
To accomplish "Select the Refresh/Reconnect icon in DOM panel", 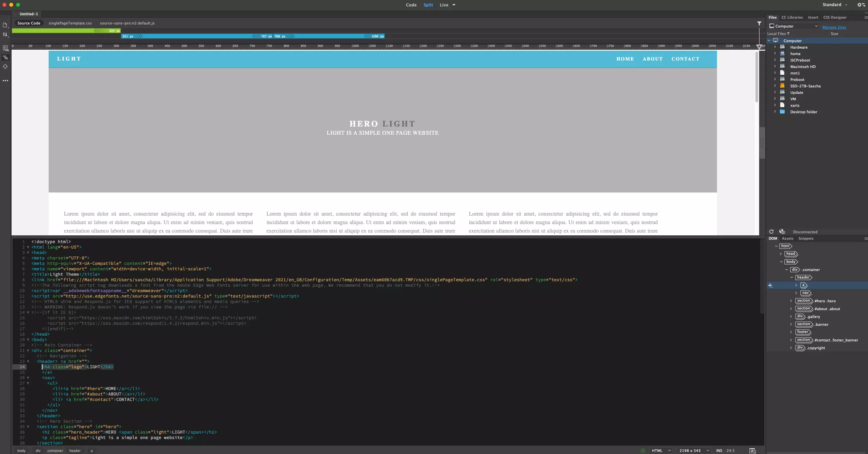I will coord(771,231).
